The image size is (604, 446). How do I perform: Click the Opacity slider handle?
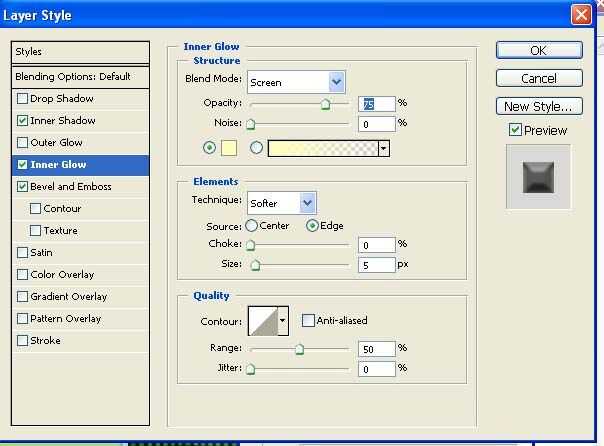click(325, 104)
